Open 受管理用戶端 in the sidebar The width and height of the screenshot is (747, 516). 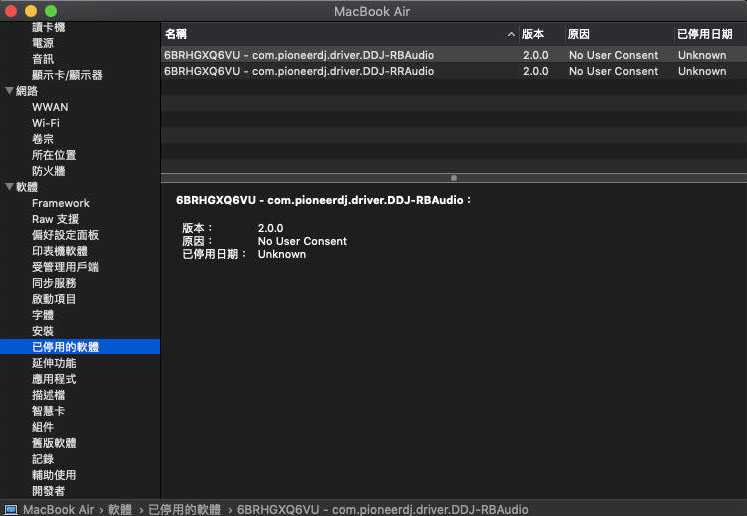65,267
